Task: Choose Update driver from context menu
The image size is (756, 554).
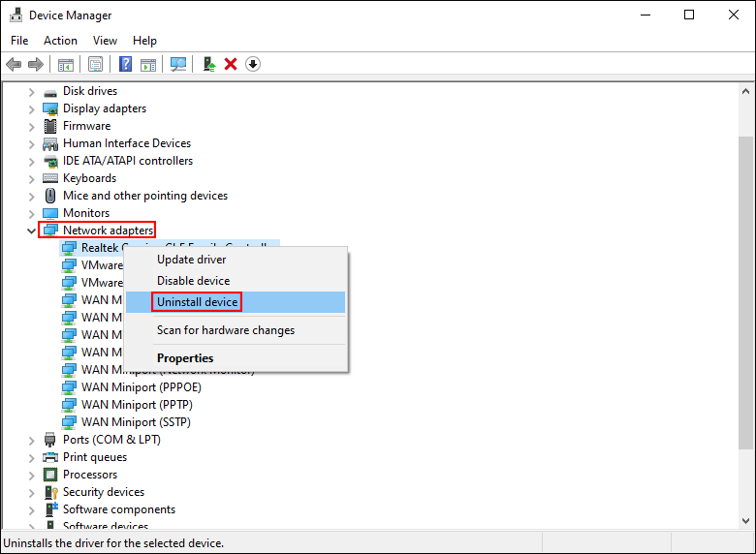Action: pyautogui.click(x=236, y=260)
